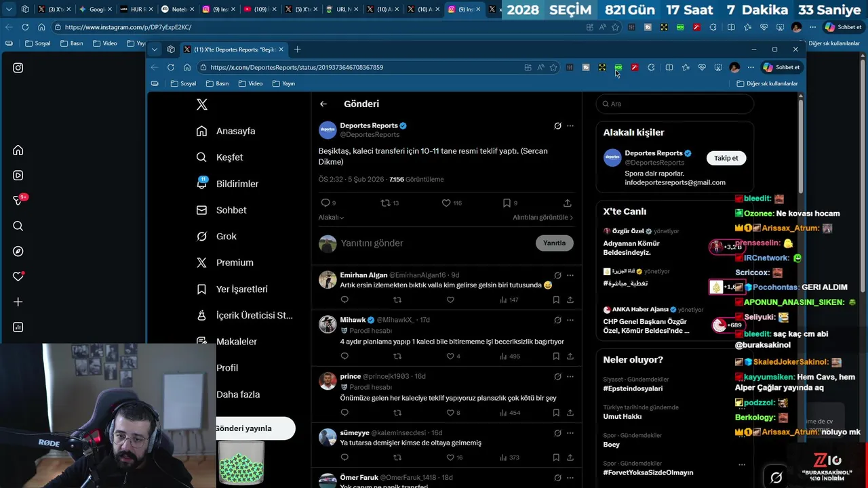Share the Deportes Reports post

568,203
